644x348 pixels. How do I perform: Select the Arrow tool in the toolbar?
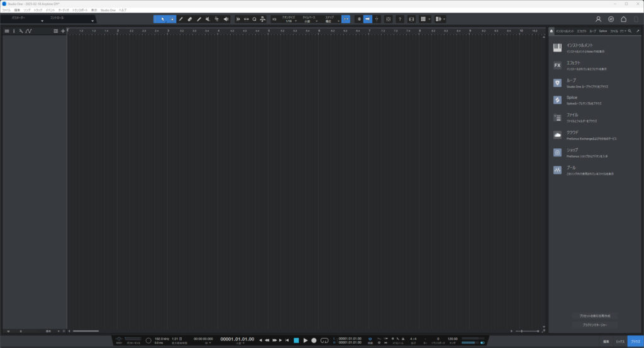[162, 19]
